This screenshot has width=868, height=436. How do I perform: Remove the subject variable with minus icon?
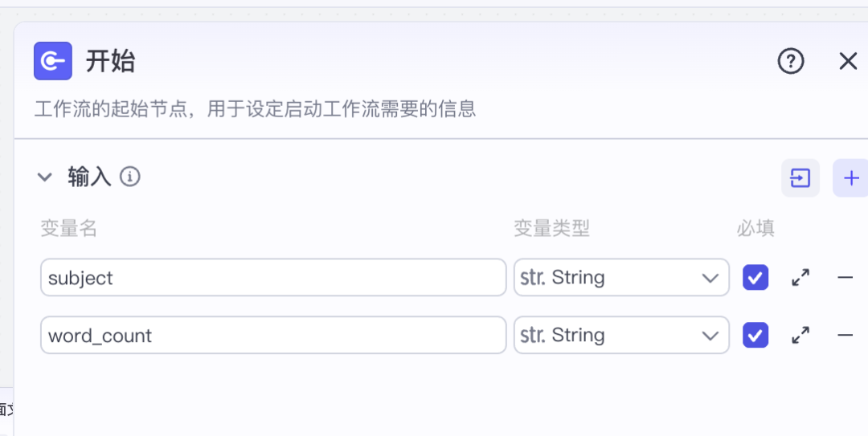(845, 278)
